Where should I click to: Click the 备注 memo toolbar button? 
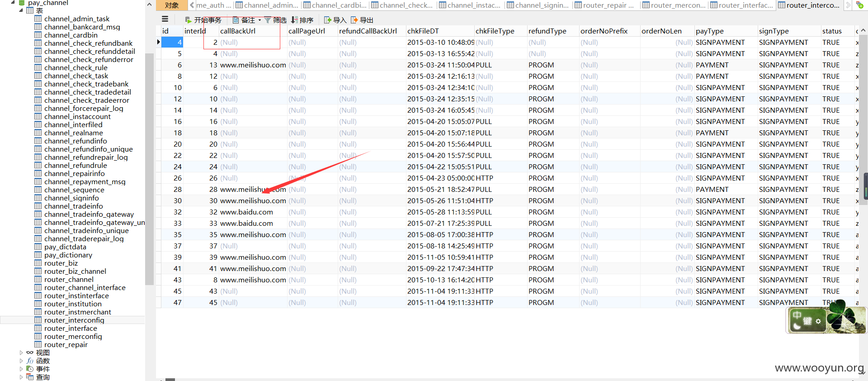(244, 20)
